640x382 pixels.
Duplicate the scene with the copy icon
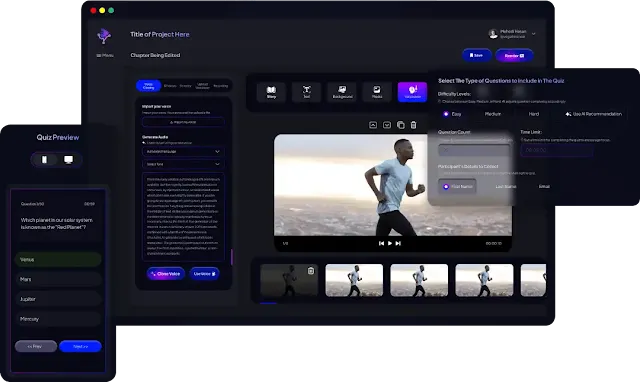(401, 125)
